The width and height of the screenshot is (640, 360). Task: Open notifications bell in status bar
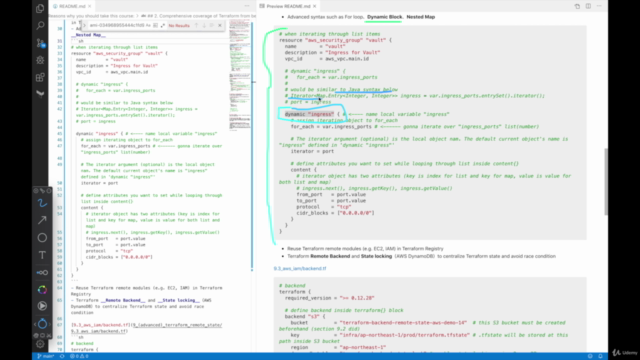click(x=600, y=356)
